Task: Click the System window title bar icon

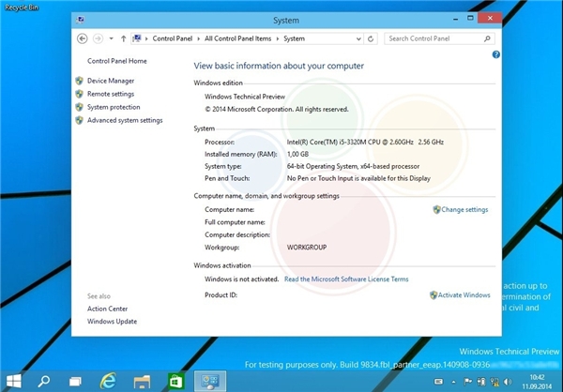Action: 80,20
